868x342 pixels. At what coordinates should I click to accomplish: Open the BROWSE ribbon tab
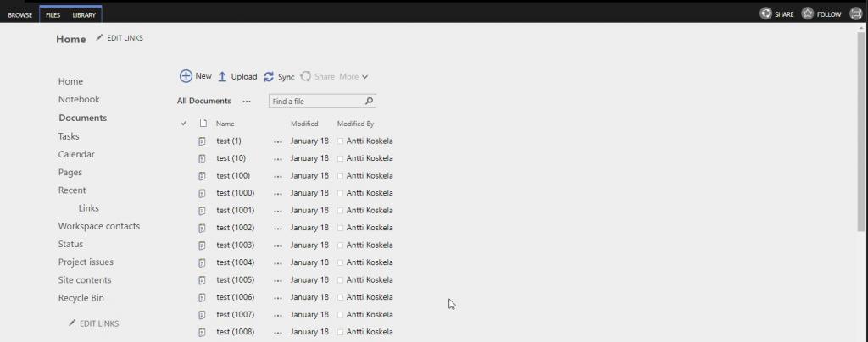(x=19, y=14)
